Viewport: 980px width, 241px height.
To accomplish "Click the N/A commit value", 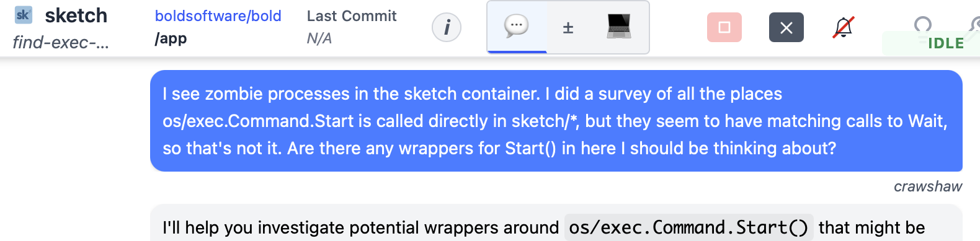I will (319, 38).
